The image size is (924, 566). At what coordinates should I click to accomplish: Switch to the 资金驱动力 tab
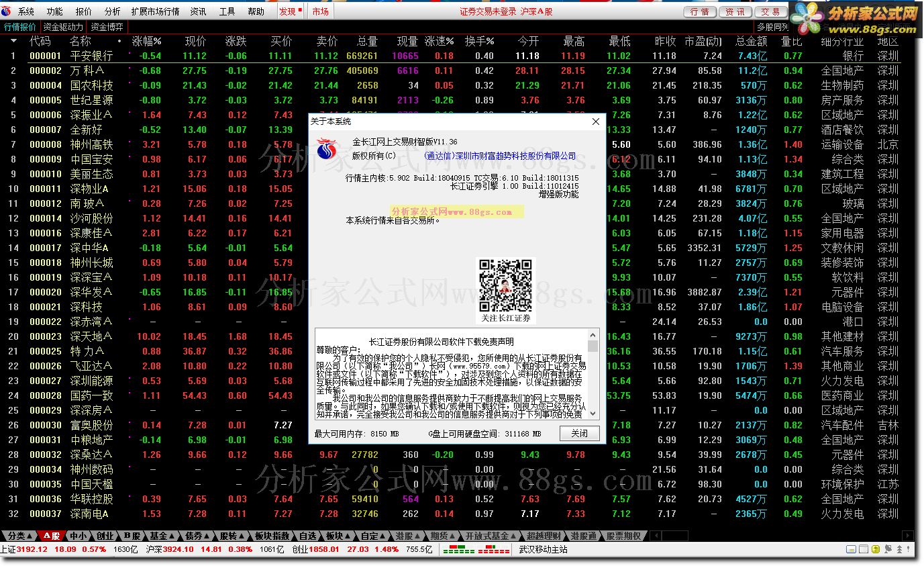pyautogui.click(x=63, y=27)
